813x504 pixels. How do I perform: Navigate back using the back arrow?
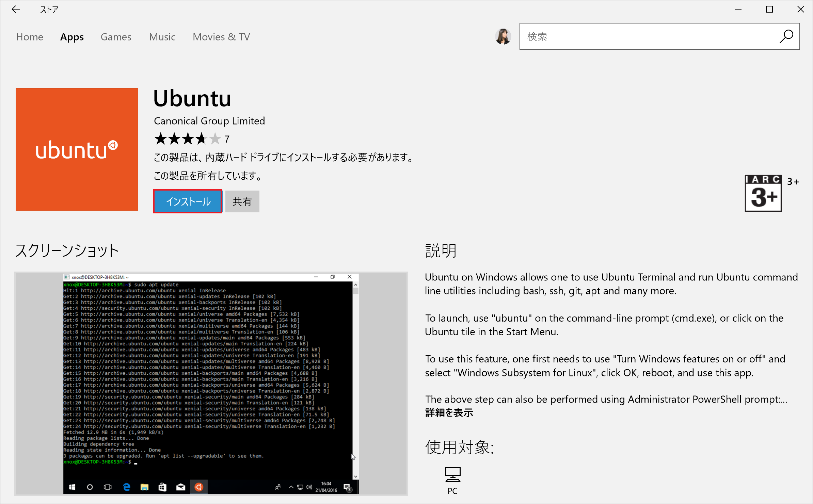coord(16,9)
